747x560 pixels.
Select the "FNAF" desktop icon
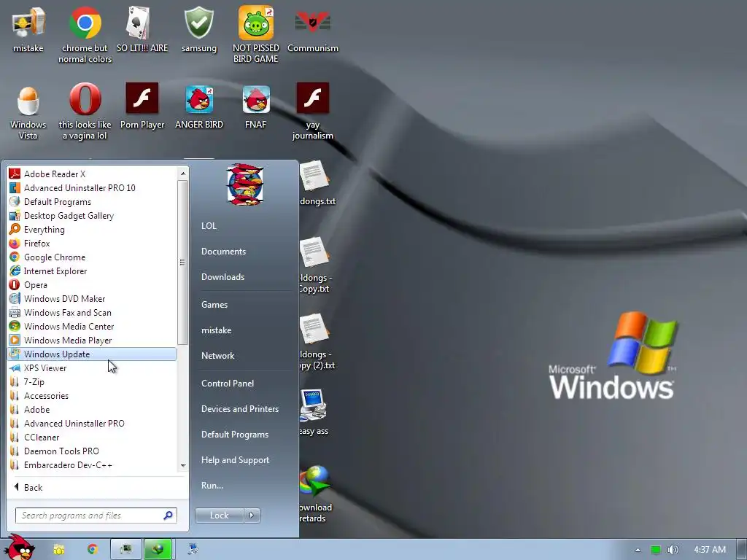[256, 108]
